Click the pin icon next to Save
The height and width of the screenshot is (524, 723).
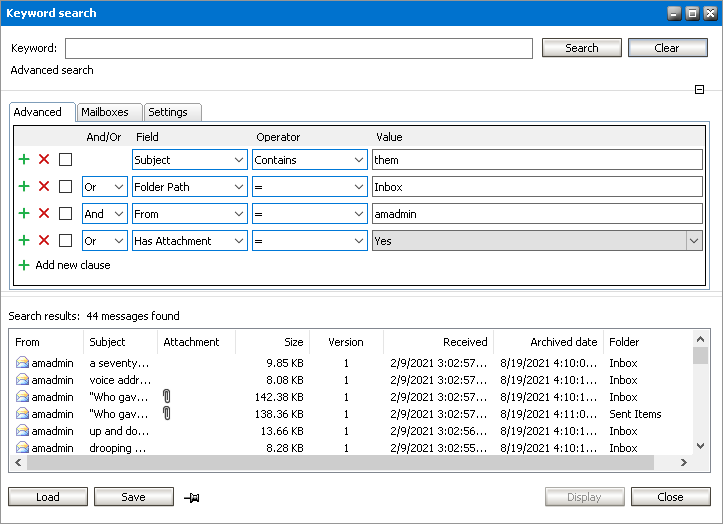coord(191,497)
